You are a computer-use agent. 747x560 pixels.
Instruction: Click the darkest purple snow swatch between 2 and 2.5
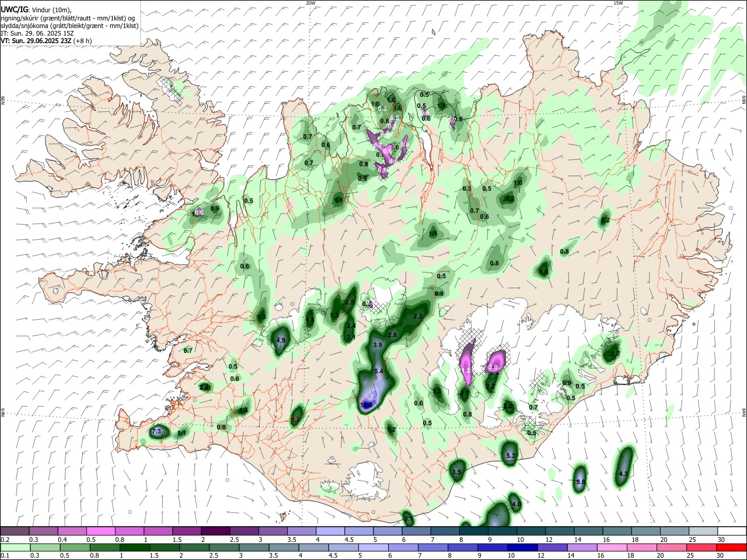(x=215, y=531)
